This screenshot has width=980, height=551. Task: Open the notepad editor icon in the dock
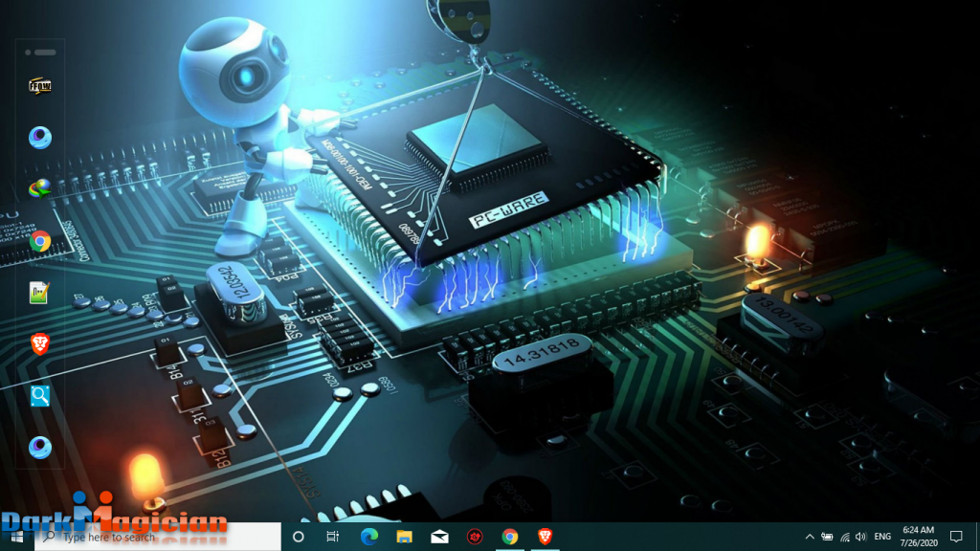tap(38, 293)
